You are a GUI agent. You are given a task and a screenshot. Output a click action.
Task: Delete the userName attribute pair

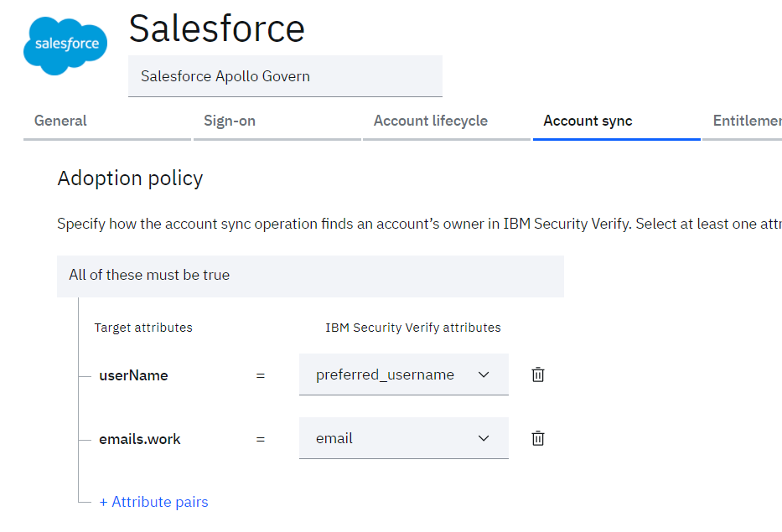click(x=538, y=374)
